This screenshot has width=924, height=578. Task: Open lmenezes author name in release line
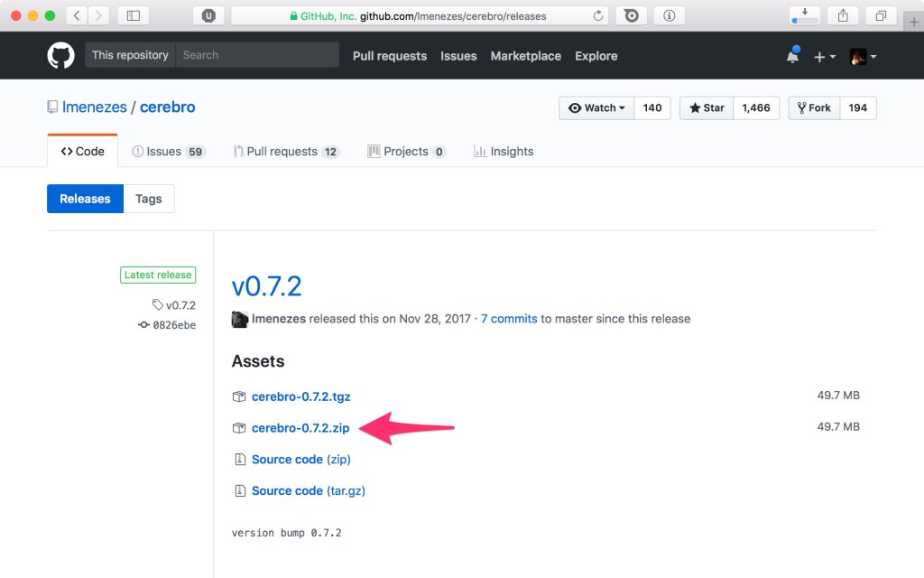coord(279,319)
